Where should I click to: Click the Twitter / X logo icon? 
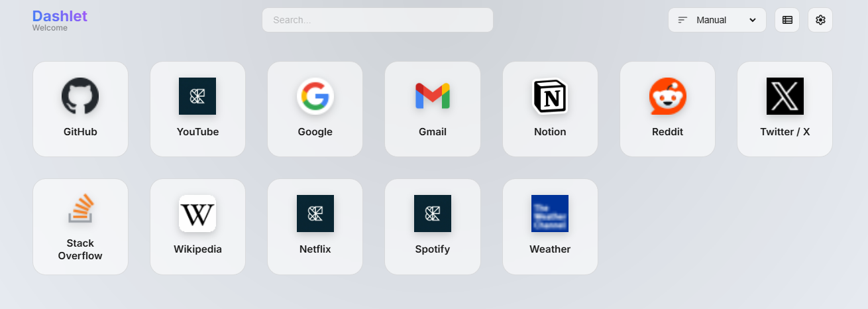pyautogui.click(x=785, y=96)
